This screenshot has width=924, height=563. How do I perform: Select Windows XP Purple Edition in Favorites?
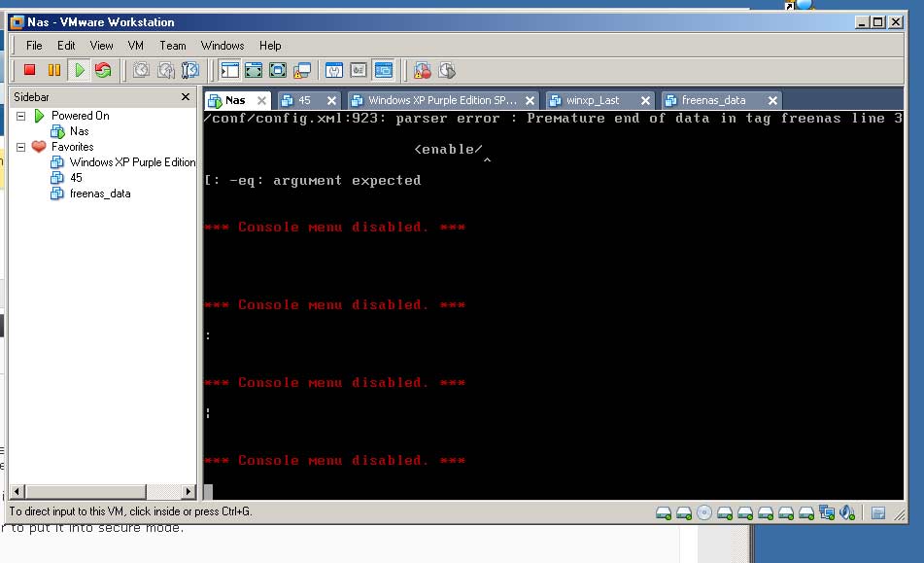pyautogui.click(x=132, y=162)
